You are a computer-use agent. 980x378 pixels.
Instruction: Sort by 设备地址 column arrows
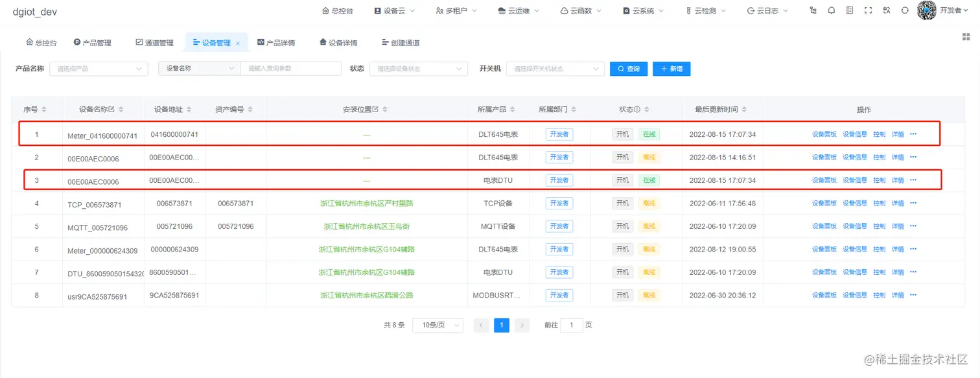click(x=189, y=110)
